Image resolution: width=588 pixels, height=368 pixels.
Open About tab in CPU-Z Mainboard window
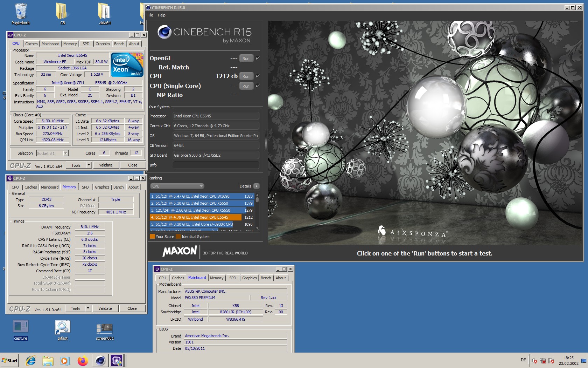281,278
